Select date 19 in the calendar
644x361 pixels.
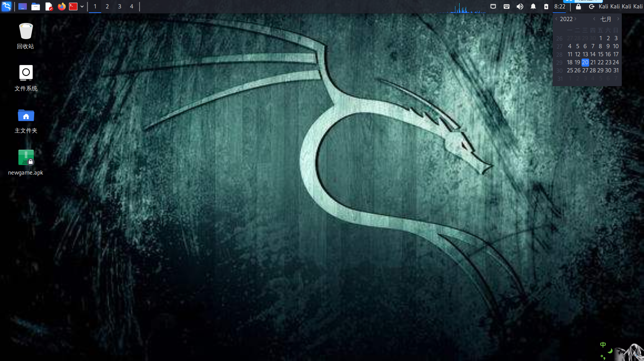[x=577, y=62]
